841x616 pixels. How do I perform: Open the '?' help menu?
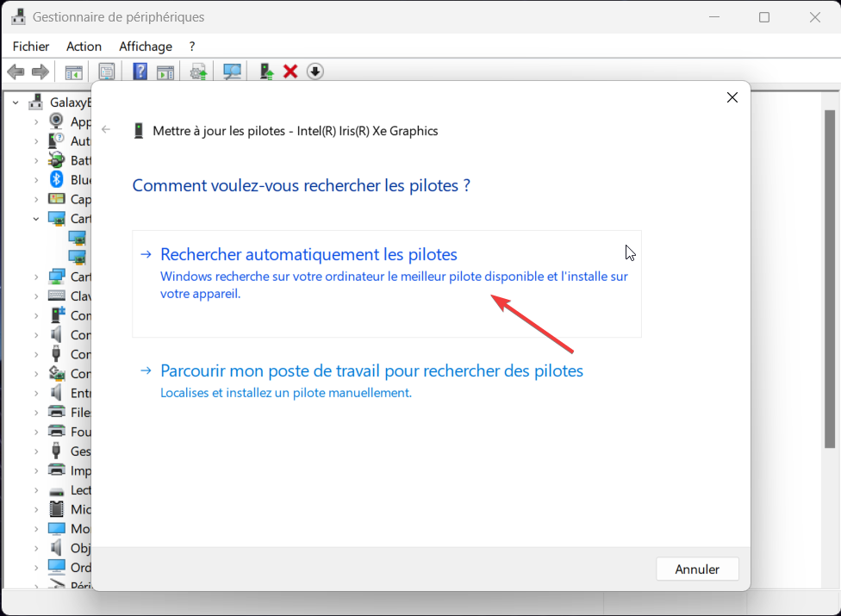tap(192, 47)
